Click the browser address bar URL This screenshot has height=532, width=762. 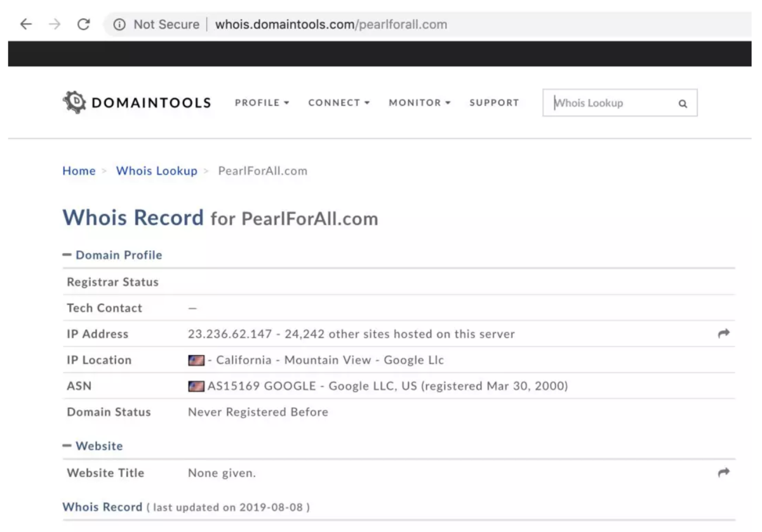click(331, 25)
